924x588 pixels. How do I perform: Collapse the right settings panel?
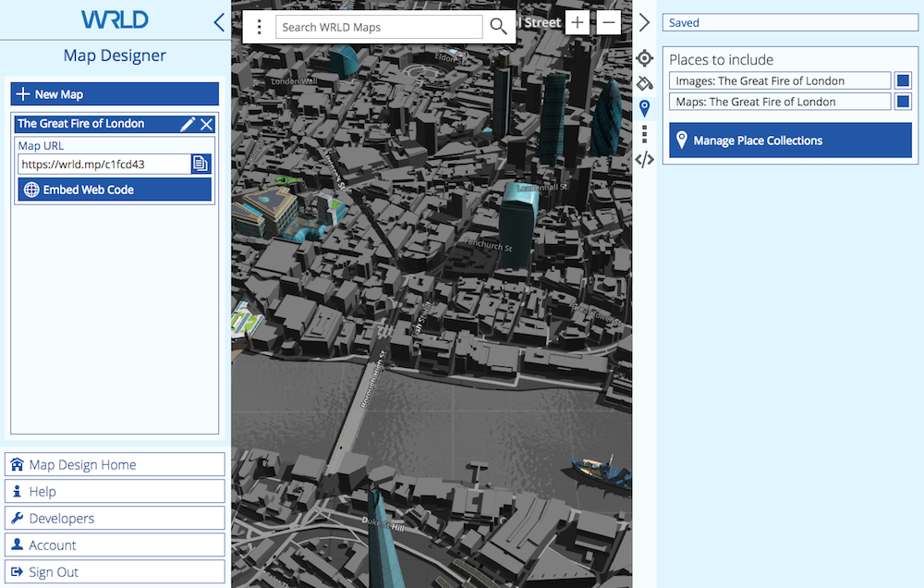coord(644,23)
